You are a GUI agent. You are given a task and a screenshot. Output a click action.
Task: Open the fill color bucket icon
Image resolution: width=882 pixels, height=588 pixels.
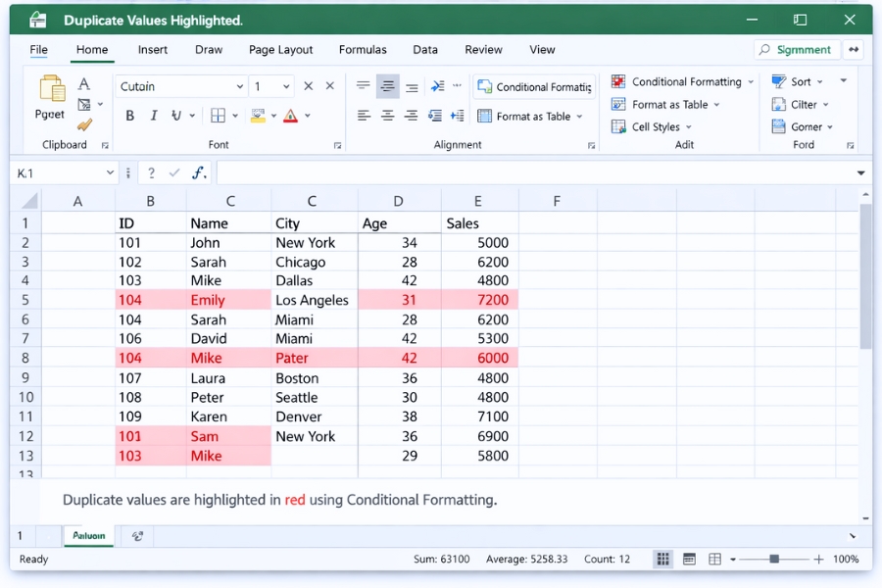[x=258, y=116]
